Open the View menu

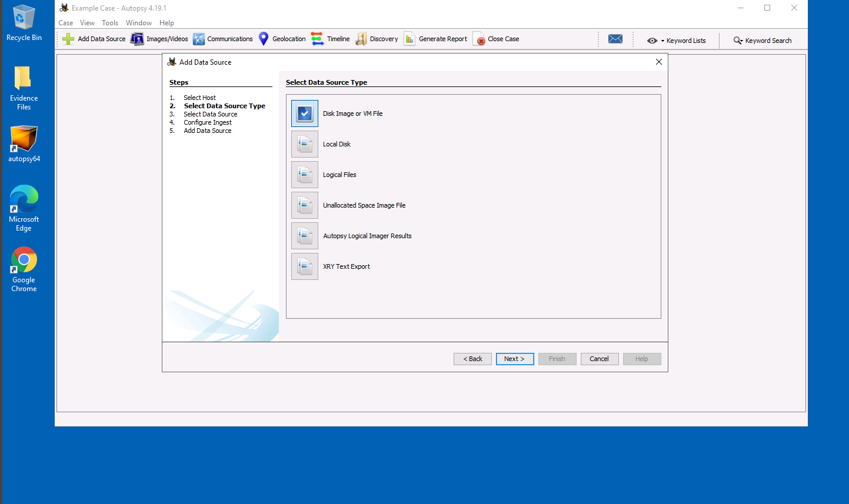(87, 23)
